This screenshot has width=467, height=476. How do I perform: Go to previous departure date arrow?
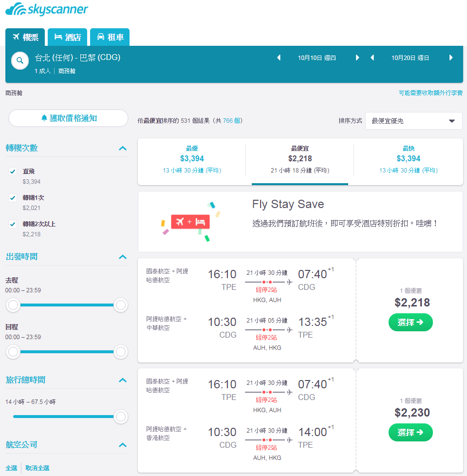(x=279, y=57)
